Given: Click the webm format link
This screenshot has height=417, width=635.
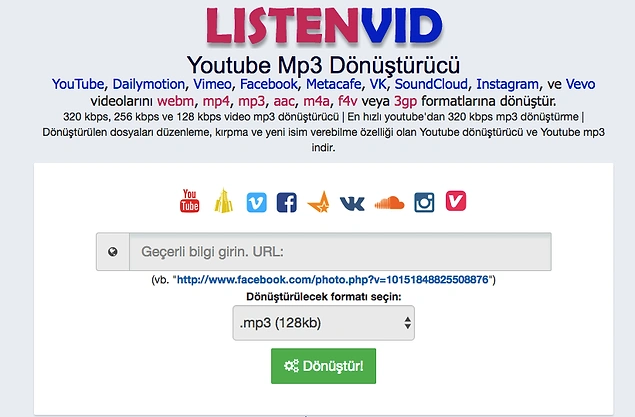Looking at the screenshot, I should tap(175, 101).
